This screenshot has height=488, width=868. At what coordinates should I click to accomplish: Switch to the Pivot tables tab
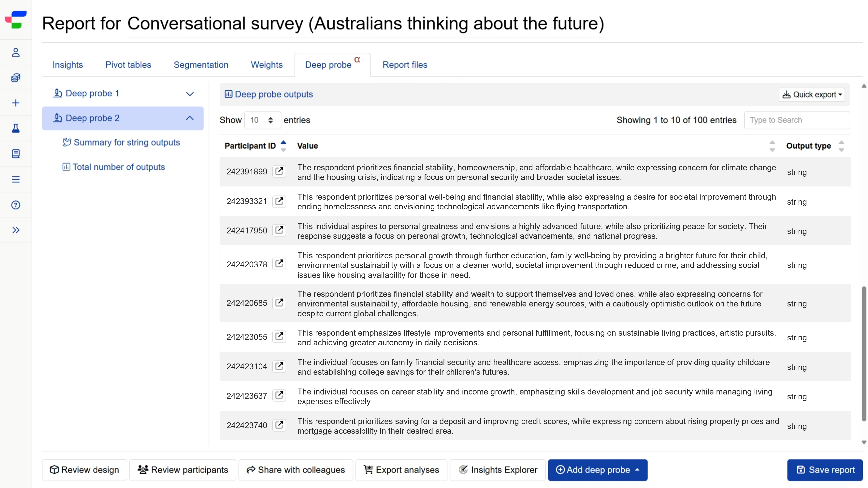(x=128, y=65)
